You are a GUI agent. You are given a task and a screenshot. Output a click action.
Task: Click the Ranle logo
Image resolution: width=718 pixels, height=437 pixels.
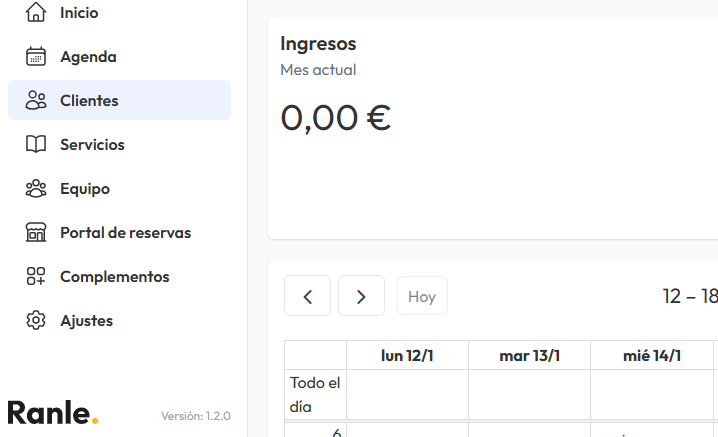[53, 412]
